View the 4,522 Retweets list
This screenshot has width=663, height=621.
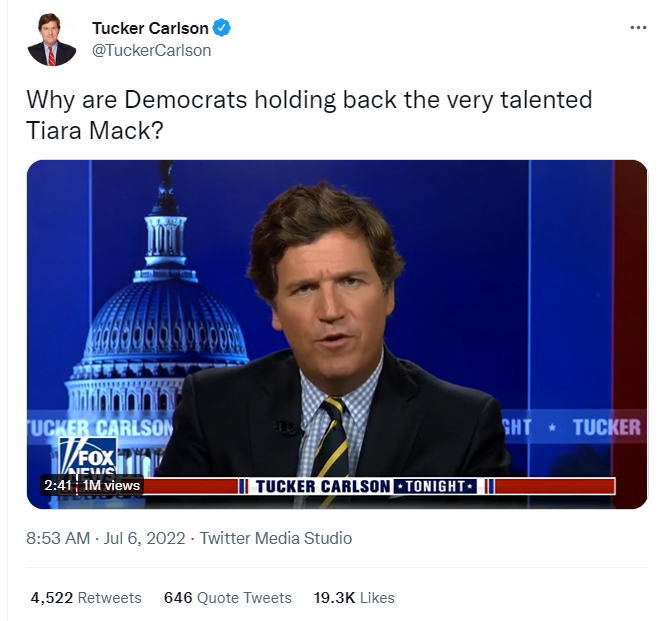(86, 598)
